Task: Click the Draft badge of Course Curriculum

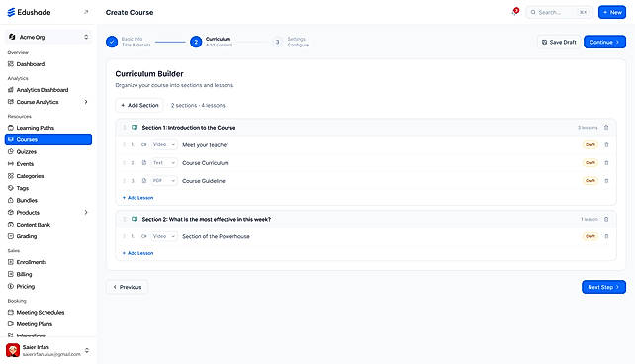Action: pos(590,163)
